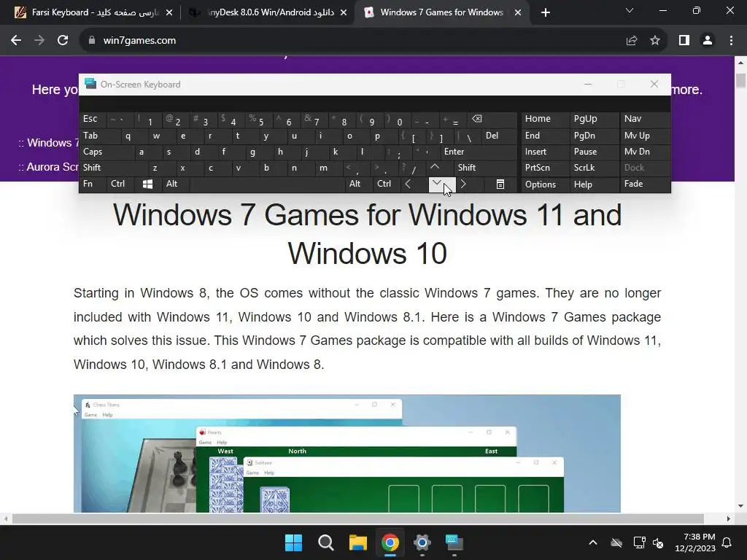Click the vertical scrollbar down arrow
Viewport: 747px width, 560px height.
point(740,506)
